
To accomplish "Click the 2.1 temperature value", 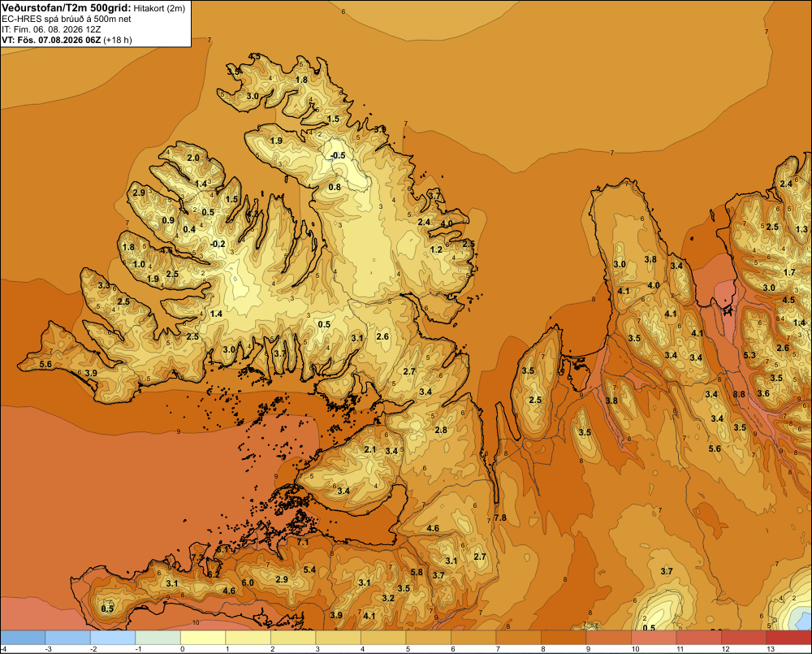I will coord(369,449).
